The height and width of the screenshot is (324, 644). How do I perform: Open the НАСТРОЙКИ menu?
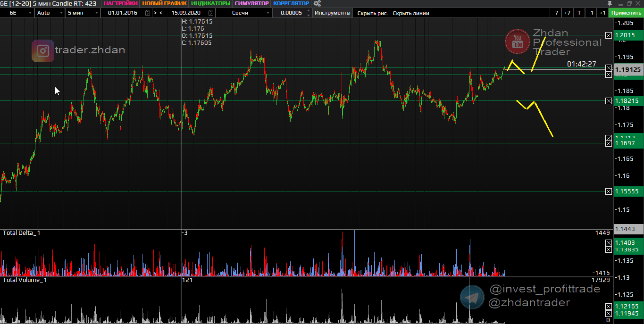pyautogui.click(x=120, y=3)
